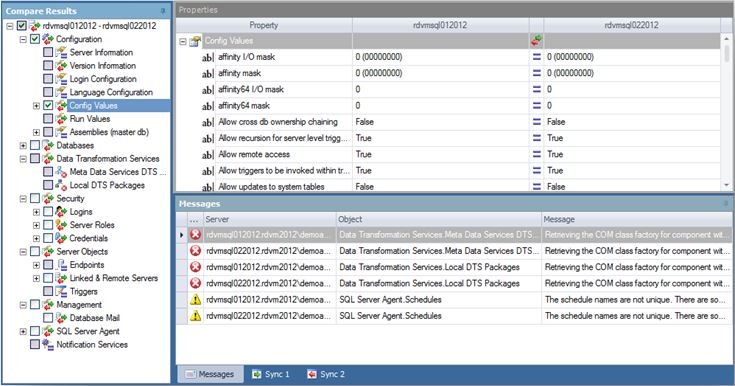Image resolution: width=735 pixels, height=386 pixels.
Task: Click the Version Information icon
Action: pyautogui.click(x=61, y=66)
